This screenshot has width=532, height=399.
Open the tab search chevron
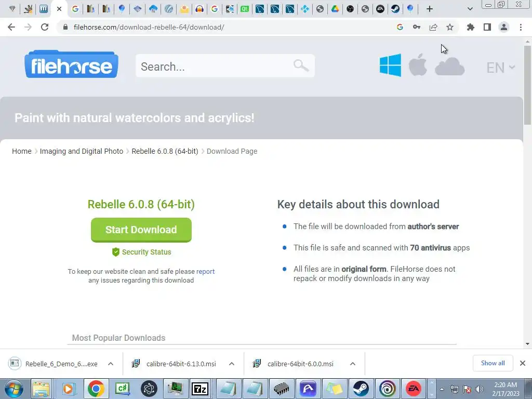[x=470, y=9]
